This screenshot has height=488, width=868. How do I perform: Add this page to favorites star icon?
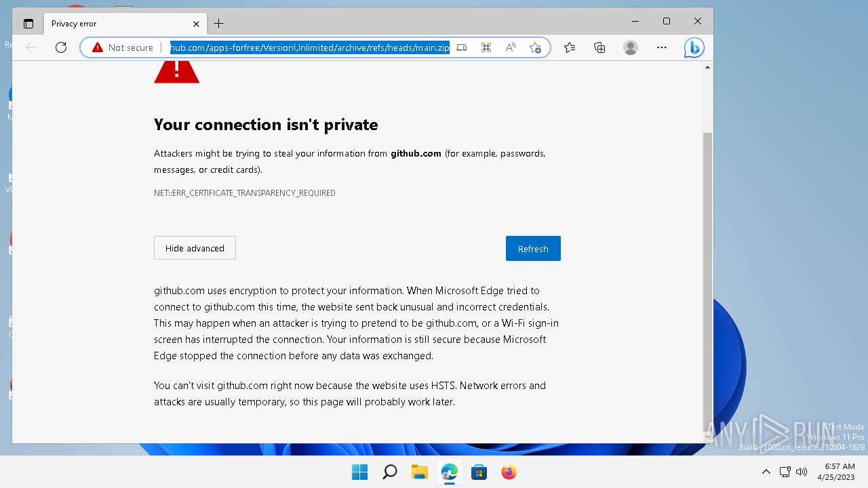click(535, 47)
